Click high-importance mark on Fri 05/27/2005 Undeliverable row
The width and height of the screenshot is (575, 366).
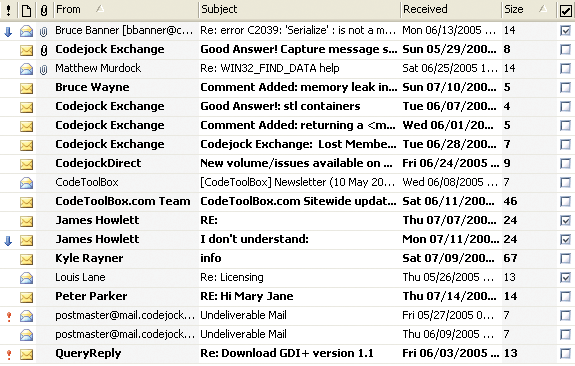pyautogui.click(x=9, y=316)
